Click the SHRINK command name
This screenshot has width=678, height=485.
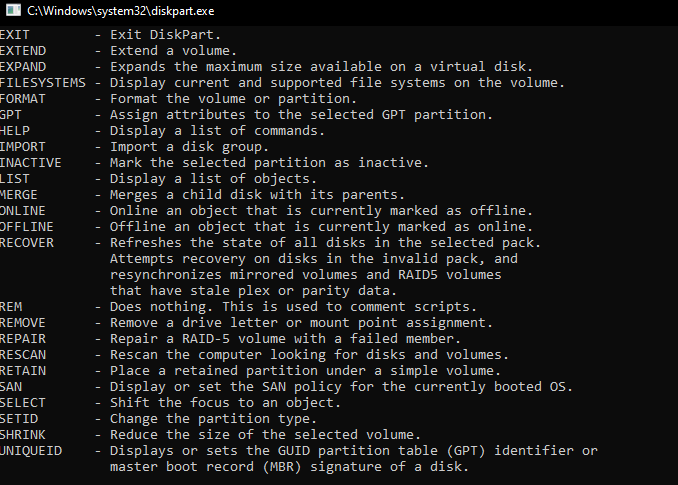tap(23, 434)
